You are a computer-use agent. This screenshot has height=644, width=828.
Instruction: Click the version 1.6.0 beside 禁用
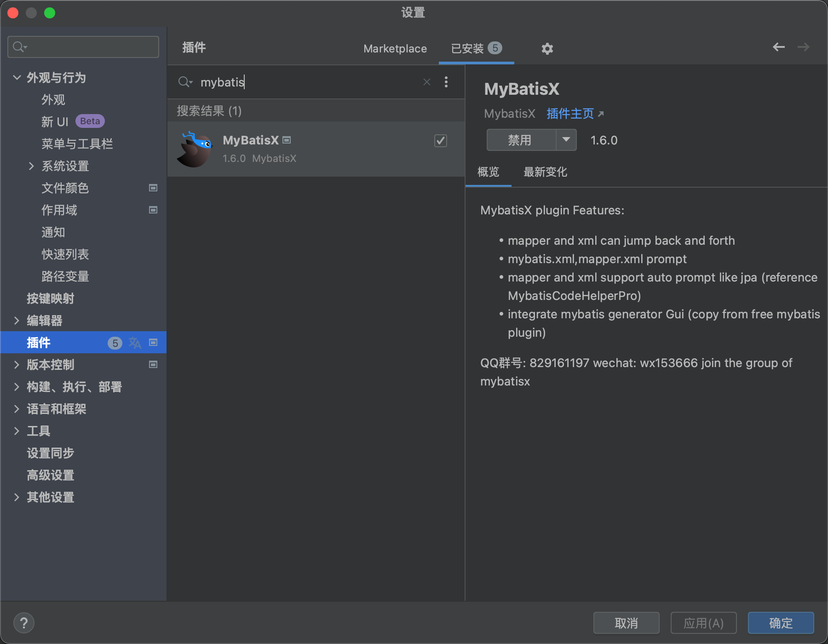tap(604, 140)
